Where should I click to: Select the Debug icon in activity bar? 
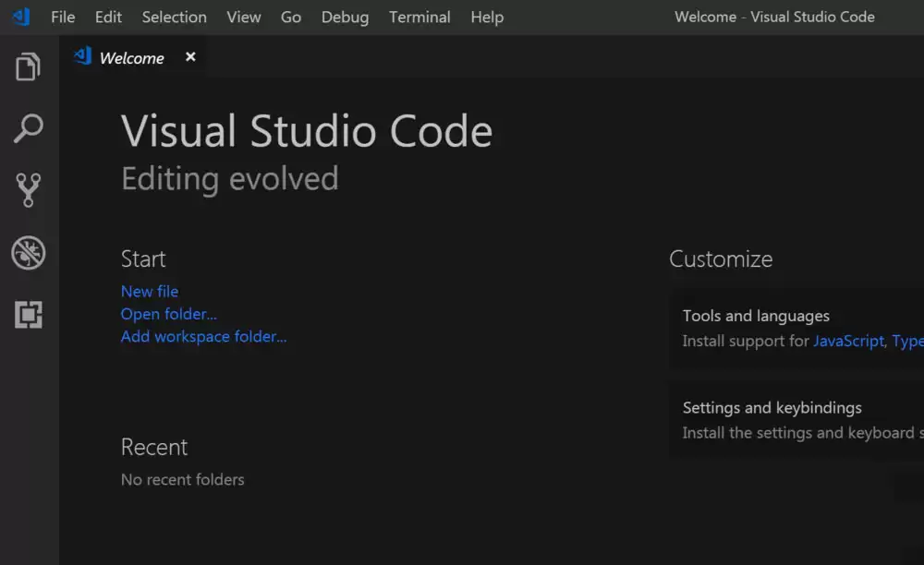point(28,253)
